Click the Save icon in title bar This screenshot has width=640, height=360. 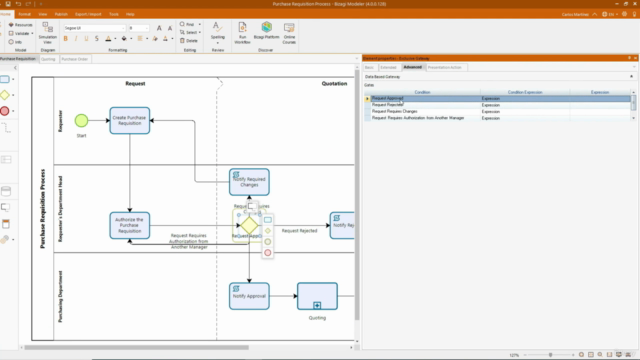click(x=8, y=4)
